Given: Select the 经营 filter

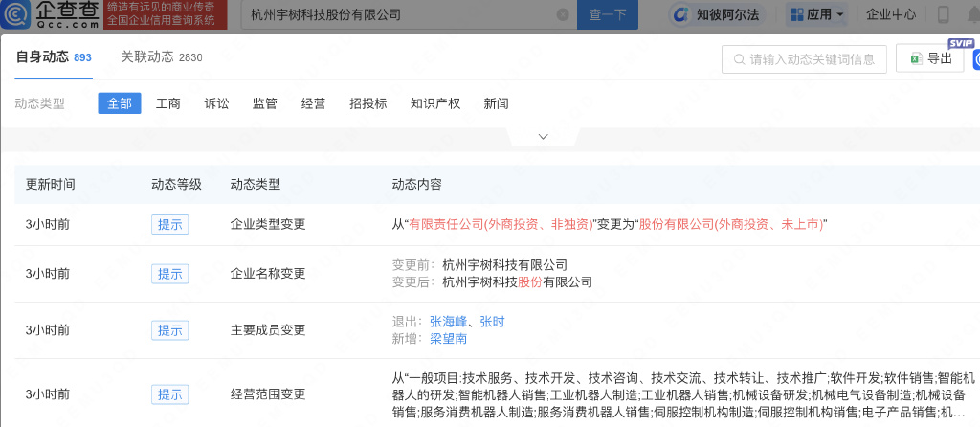Looking at the screenshot, I should pyautogui.click(x=313, y=103).
